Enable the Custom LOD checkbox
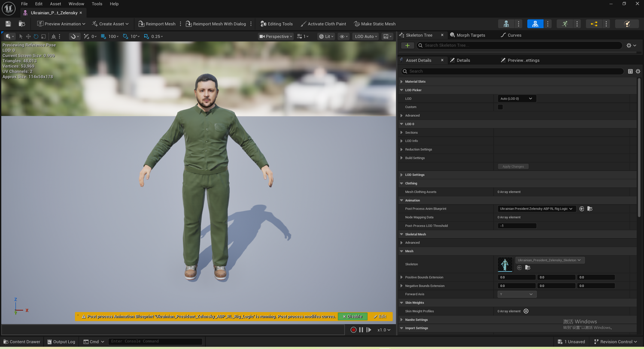Viewport: 644px width, 349px height. coord(500,107)
